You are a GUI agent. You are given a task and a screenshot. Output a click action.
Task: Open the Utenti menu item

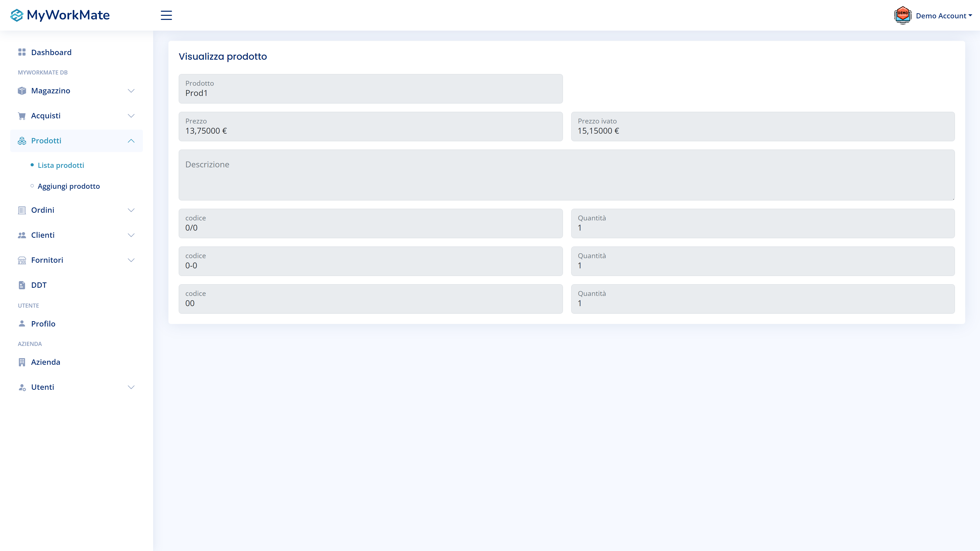77,387
